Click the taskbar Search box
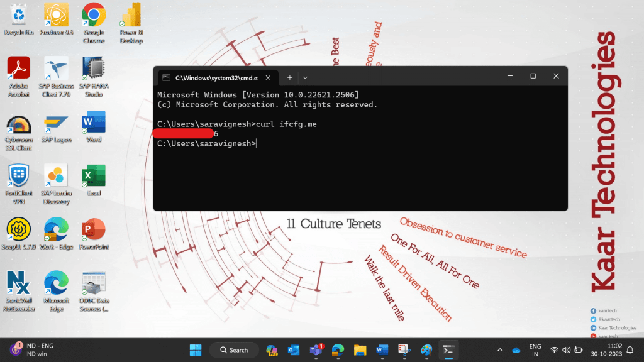The width and height of the screenshot is (644, 362). coord(234,350)
